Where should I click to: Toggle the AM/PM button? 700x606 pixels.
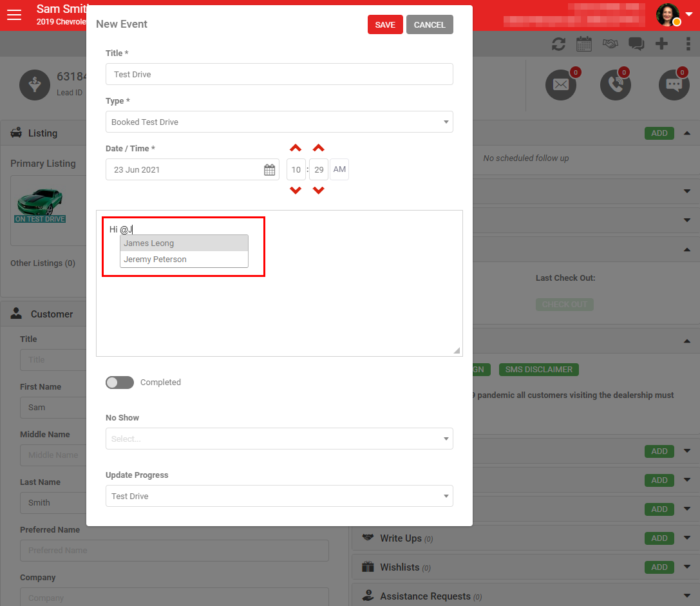pos(339,170)
